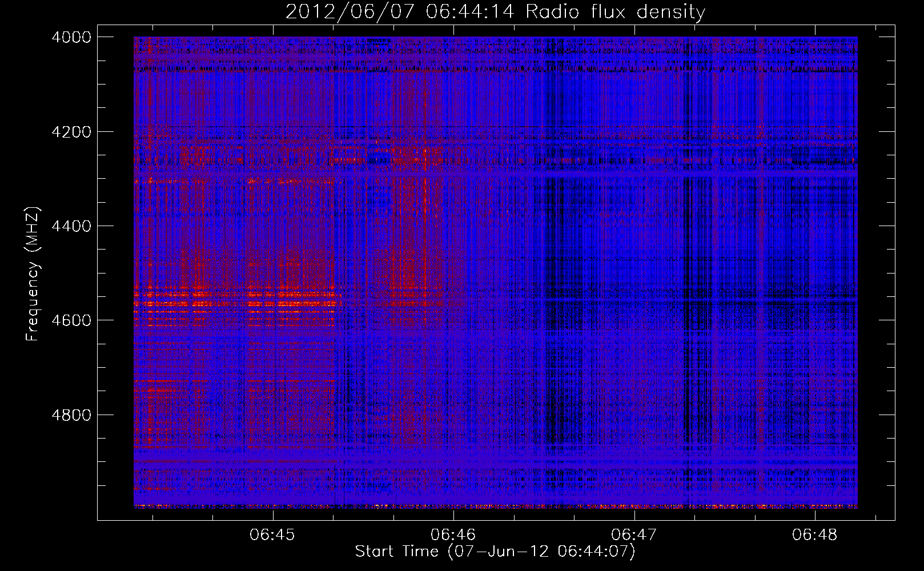Select the 4000 frequency axis label
The image size is (924, 571).
pyautogui.click(x=71, y=37)
